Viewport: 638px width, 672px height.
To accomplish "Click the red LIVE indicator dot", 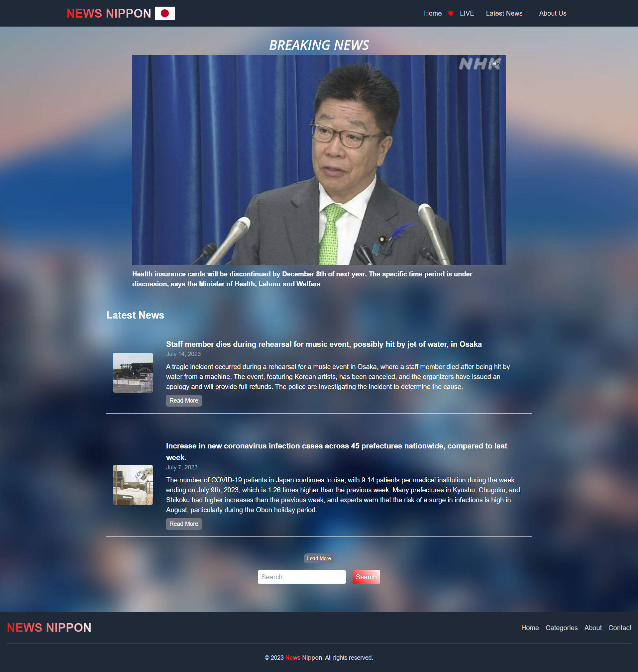I will (451, 13).
